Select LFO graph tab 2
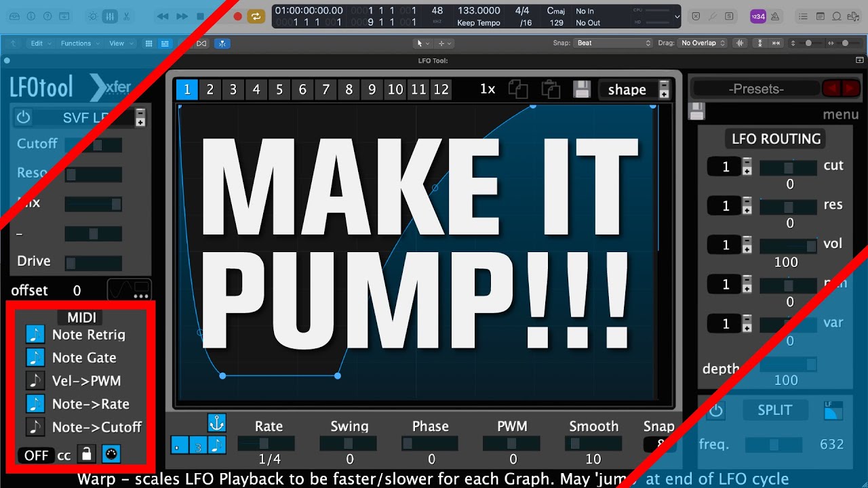The height and width of the screenshot is (488, 868). (x=210, y=89)
